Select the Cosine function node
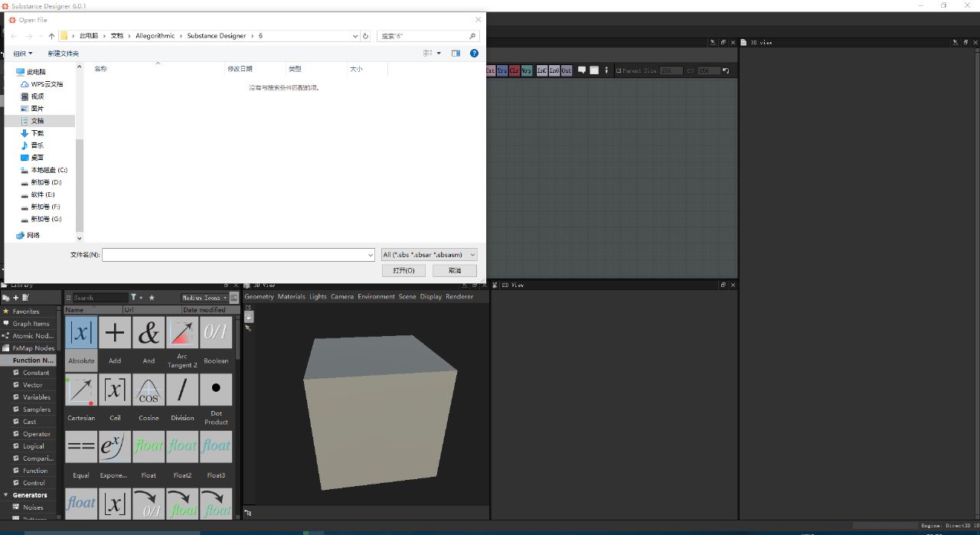Image resolution: width=980 pixels, height=535 pixels. pos(149,390)
